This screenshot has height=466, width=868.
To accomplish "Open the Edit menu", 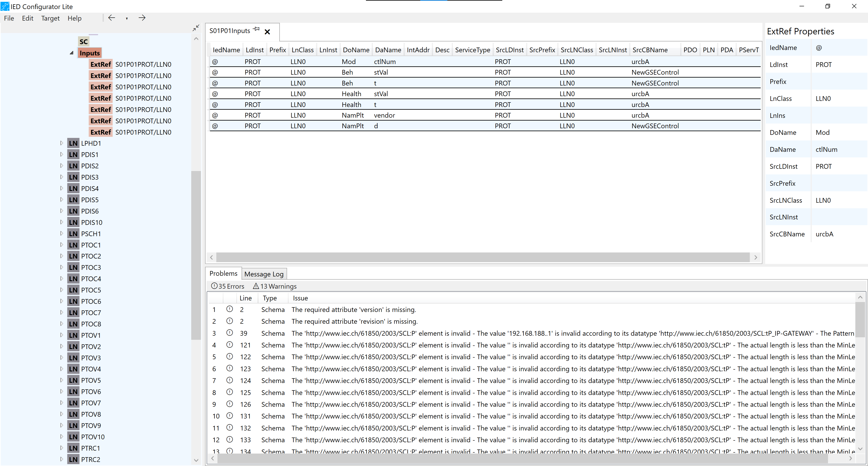I will click(28, 18).
